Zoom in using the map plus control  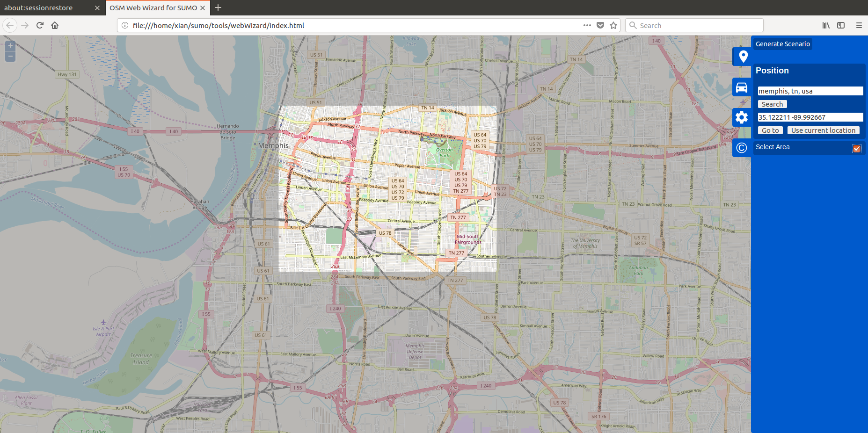(10, 45)
